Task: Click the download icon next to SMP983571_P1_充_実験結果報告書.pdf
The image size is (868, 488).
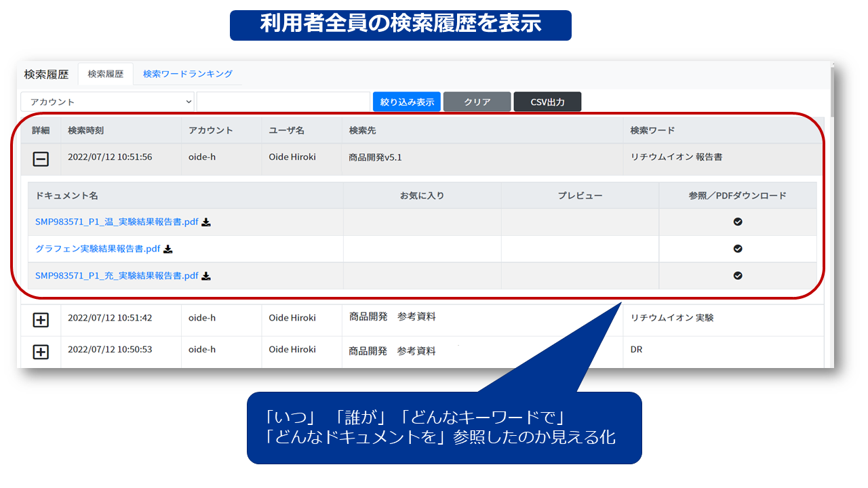Action: [x=206, y=276]
